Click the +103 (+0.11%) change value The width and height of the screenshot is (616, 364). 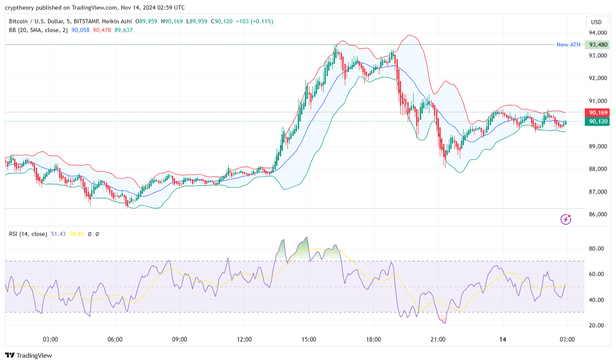[x=254, y=21]
